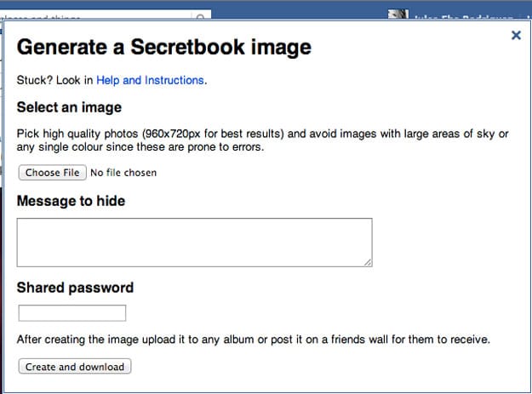The height and width of the screenshot is (394, 532).
Task: Click the "Message to hide" label
Action: [x=71, y=201]
